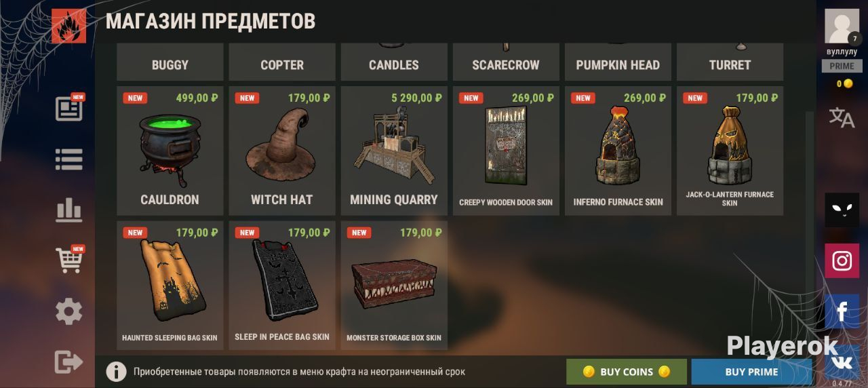
Task: Open the shopping cart store icon
Action: 69,260
